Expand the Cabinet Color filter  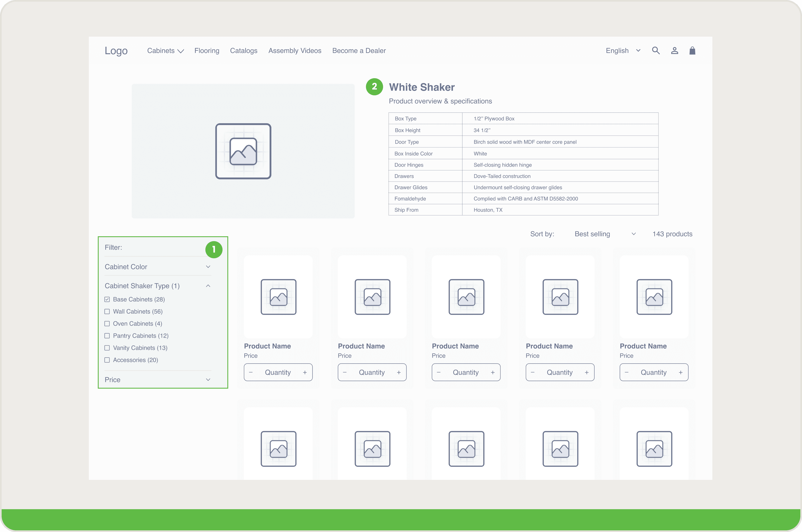(x=208, y=267)
